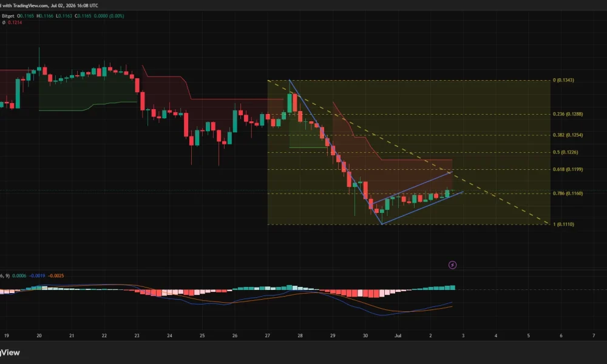Click the MACD line value -0.0019
This screenshot has width=607, height=364.
tap(38, 276)
